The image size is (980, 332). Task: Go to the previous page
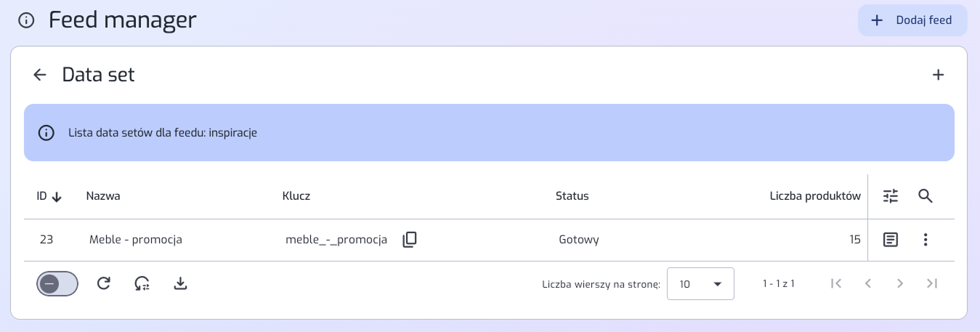pyautogui.click(x=868, y=284)
